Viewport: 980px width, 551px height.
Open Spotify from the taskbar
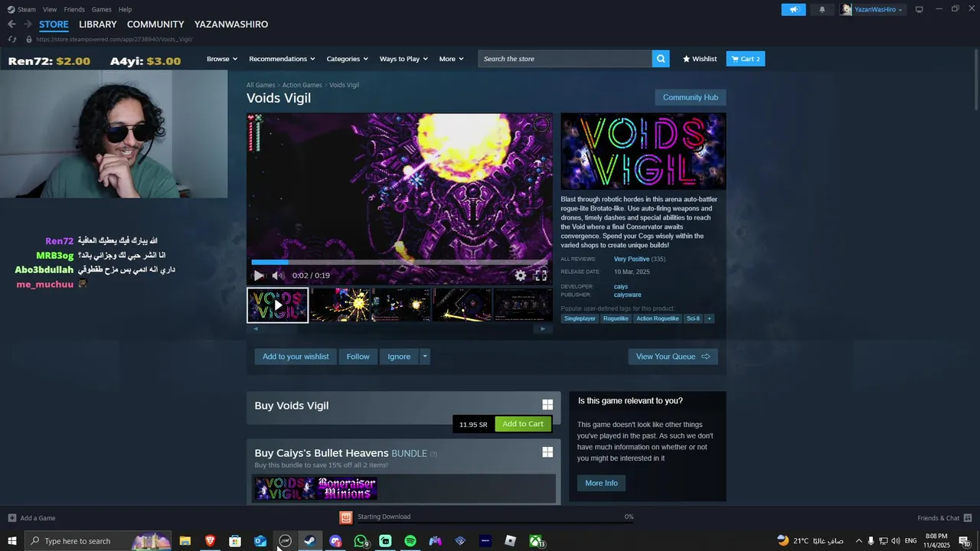(x=410, y=541)
